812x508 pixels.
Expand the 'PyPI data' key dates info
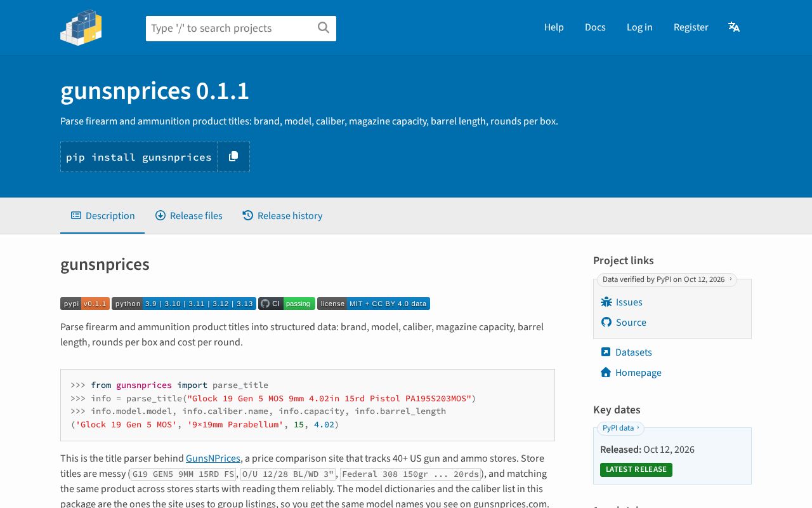click(620, 428)
